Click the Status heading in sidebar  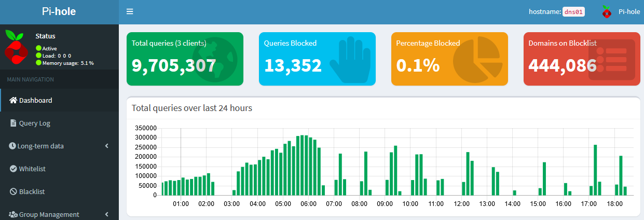(x=46, y=36)
